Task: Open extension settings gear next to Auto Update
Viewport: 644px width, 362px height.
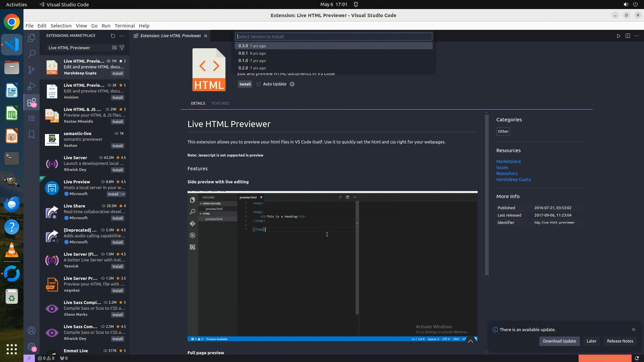Action: point(292,84)
